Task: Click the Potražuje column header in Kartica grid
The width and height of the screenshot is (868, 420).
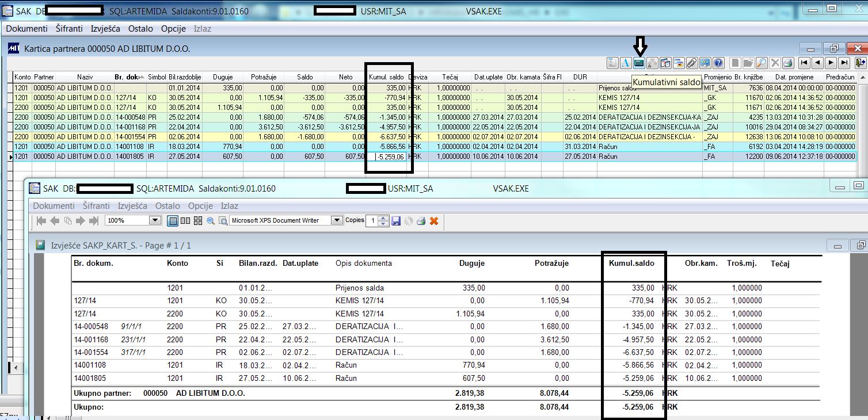Action: 264,77
